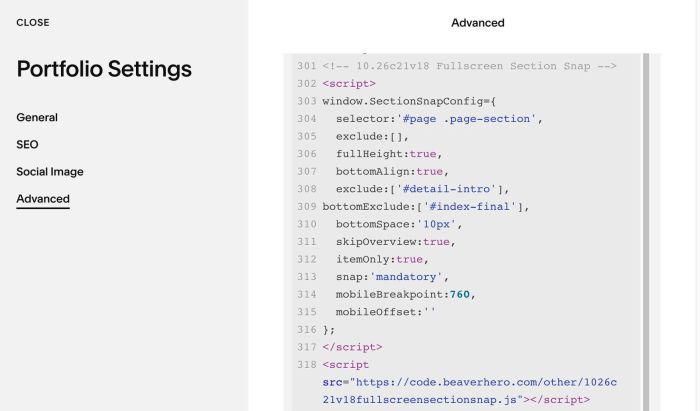
Task: Click the mobileBreakpoint 760 value
Action: (x=459, y=295)
